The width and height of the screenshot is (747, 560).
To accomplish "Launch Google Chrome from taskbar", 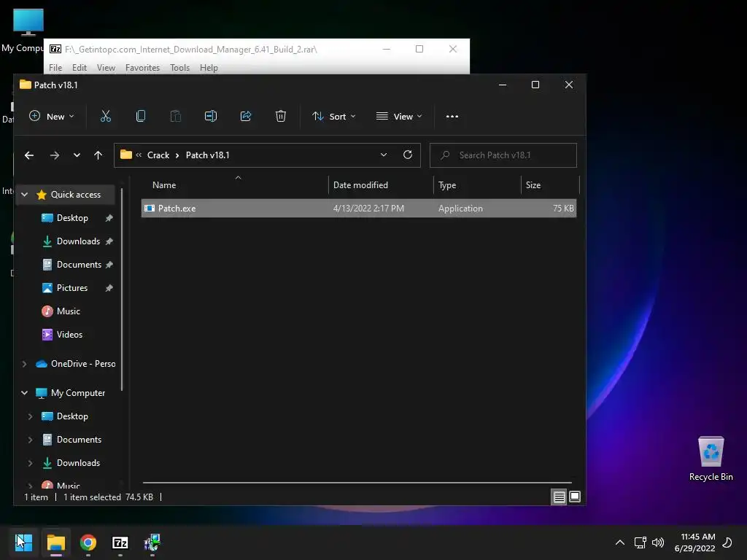I will pos(88,542).
